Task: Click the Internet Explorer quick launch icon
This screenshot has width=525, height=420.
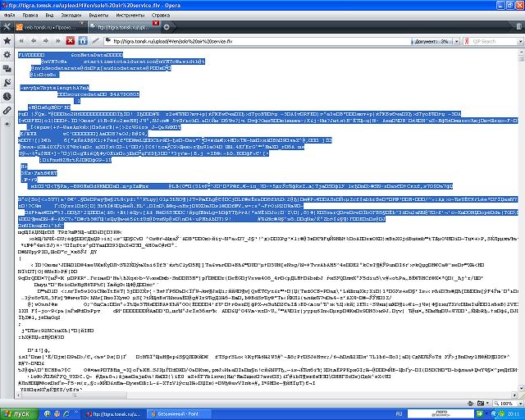Action: [66, 414]
